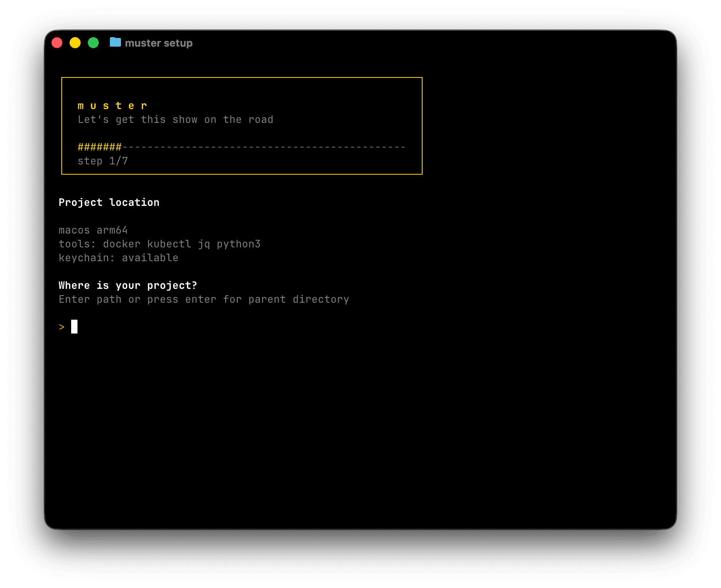721x588 pixels.
Task: Click the red close window button
Action: coord(57,43)
